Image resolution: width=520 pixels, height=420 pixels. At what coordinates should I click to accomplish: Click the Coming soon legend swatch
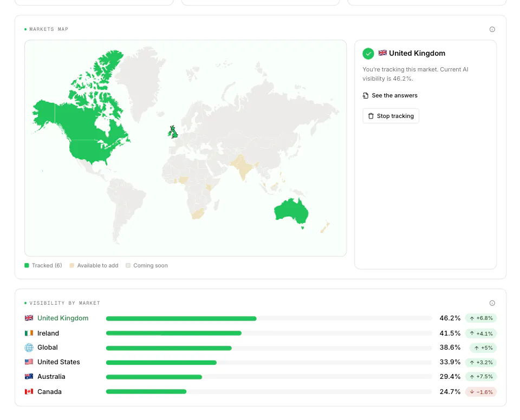click(128, 265)
